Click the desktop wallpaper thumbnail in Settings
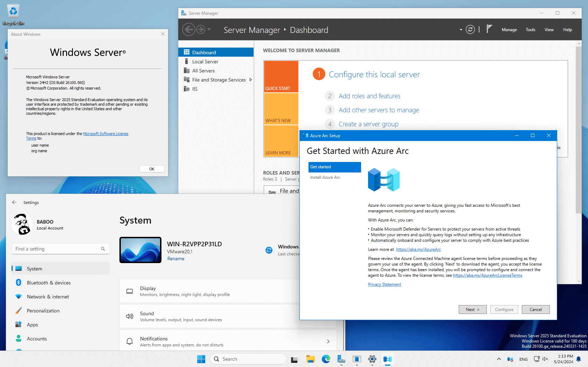This screenshot has height=367, width=588. [x=140, y=250]
